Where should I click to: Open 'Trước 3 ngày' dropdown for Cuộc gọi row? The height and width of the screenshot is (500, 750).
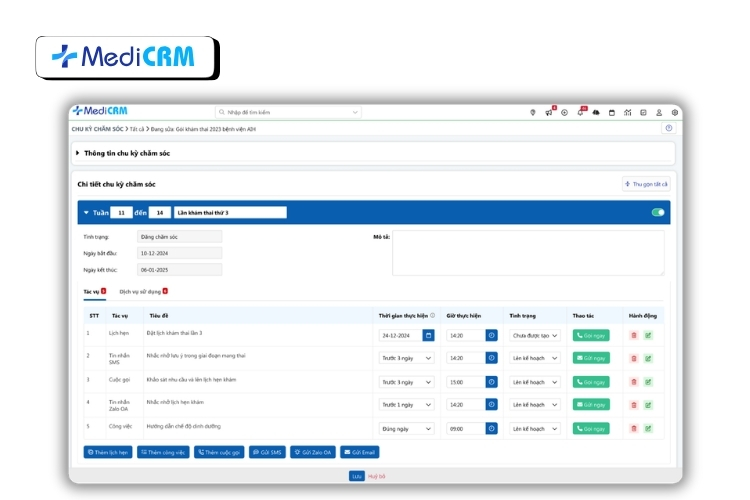407,382
